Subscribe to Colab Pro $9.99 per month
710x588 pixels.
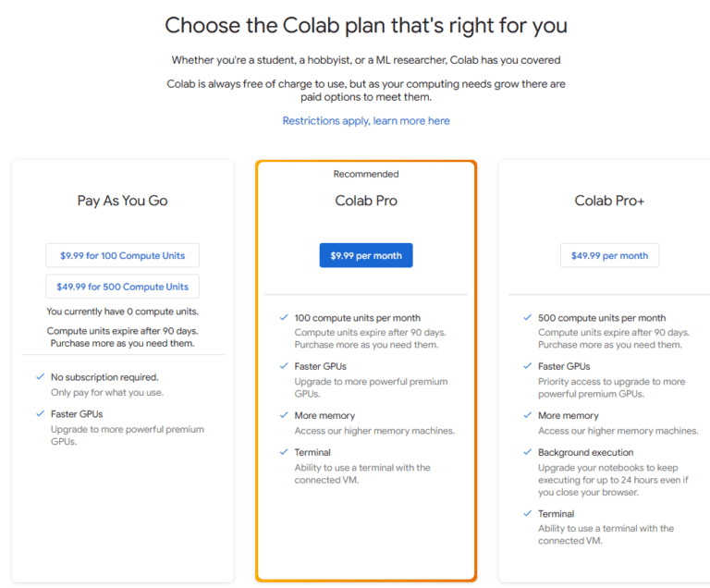[366, 255]
